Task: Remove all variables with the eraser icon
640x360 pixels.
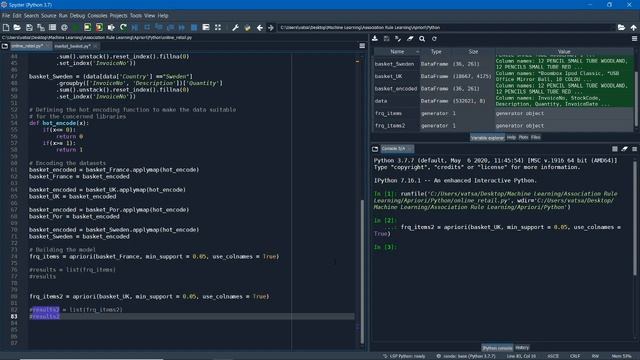Action: 410,39
